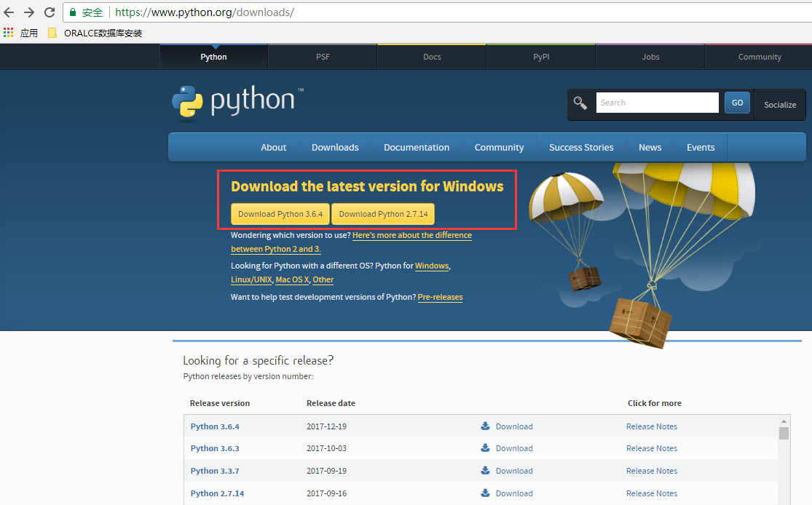Screen dimensions: 812x505
Task: Click the browser back arrow
Action: (9, 12)
